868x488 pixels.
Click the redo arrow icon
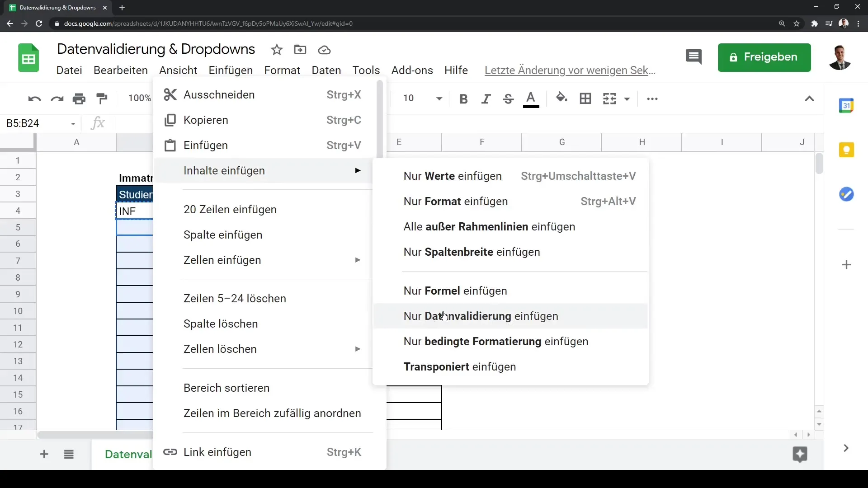coord(57,99)
